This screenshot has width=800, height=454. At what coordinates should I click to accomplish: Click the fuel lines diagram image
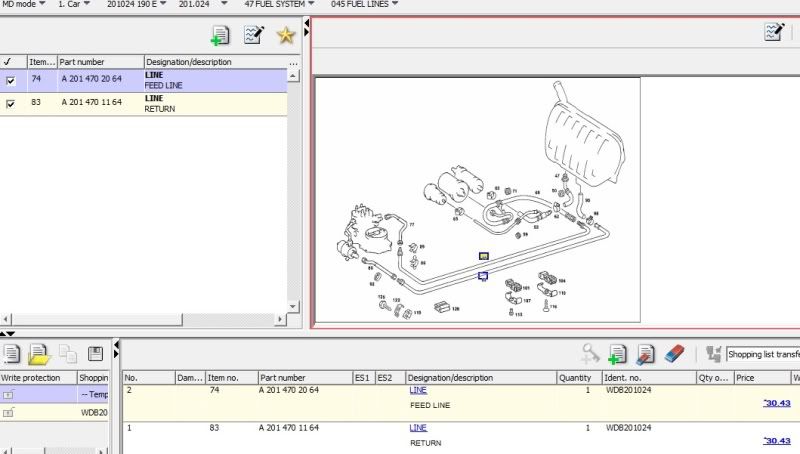click(x=476, y=200)
